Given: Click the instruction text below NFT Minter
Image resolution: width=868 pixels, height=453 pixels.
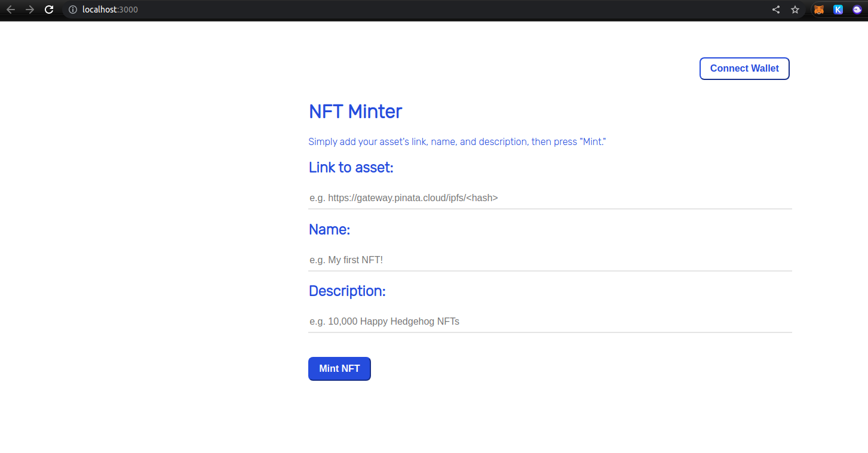Looking at the screenshot, I should 457,142.
